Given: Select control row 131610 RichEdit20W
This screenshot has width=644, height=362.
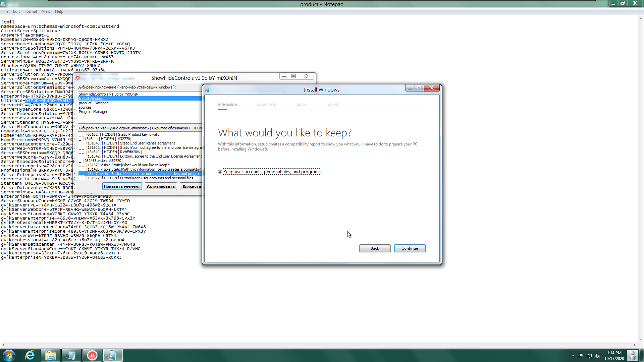Looking at the screenshot, I should click(x=141, y=152).
